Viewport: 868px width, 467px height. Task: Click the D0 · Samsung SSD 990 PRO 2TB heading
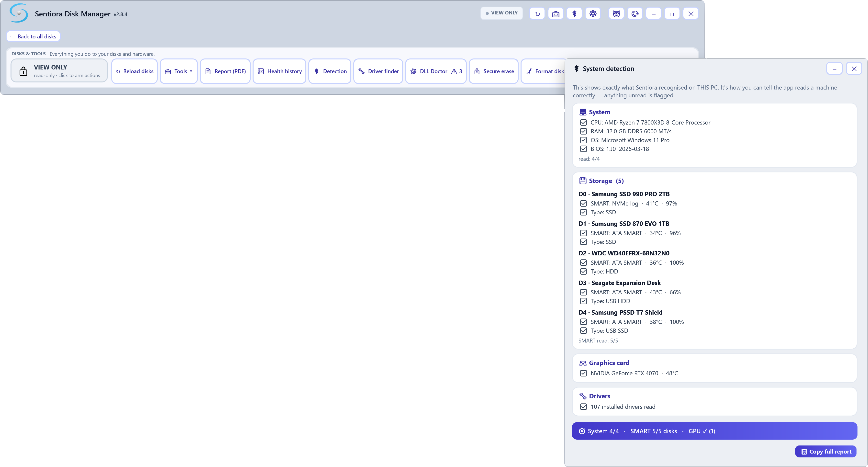[x=624, y=194]
